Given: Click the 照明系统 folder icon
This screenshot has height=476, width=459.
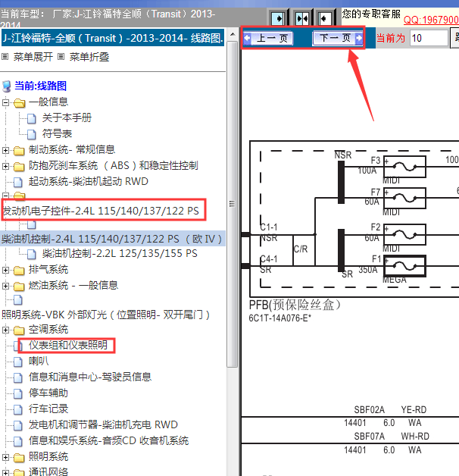Looking at the screenshot, I should pyautogui.click(x=19, y=458).
